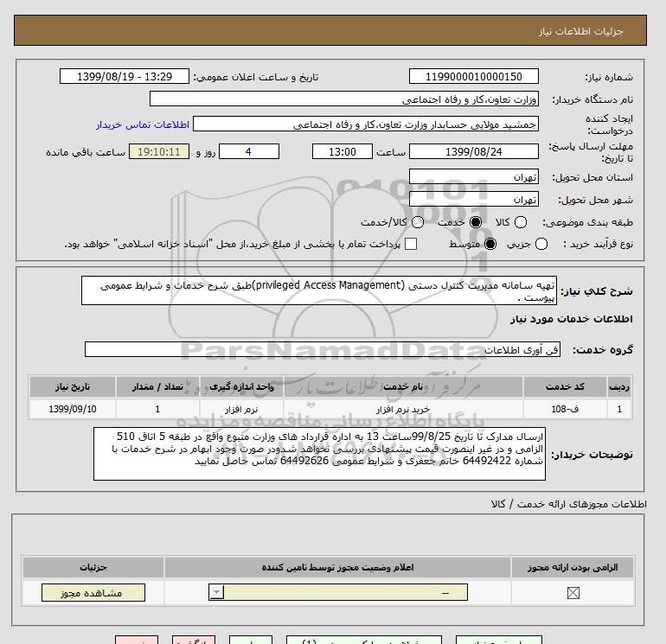Open the permit status dropdown arrow
The width and height of the screenshot is (666, 644).
point(216,592)
